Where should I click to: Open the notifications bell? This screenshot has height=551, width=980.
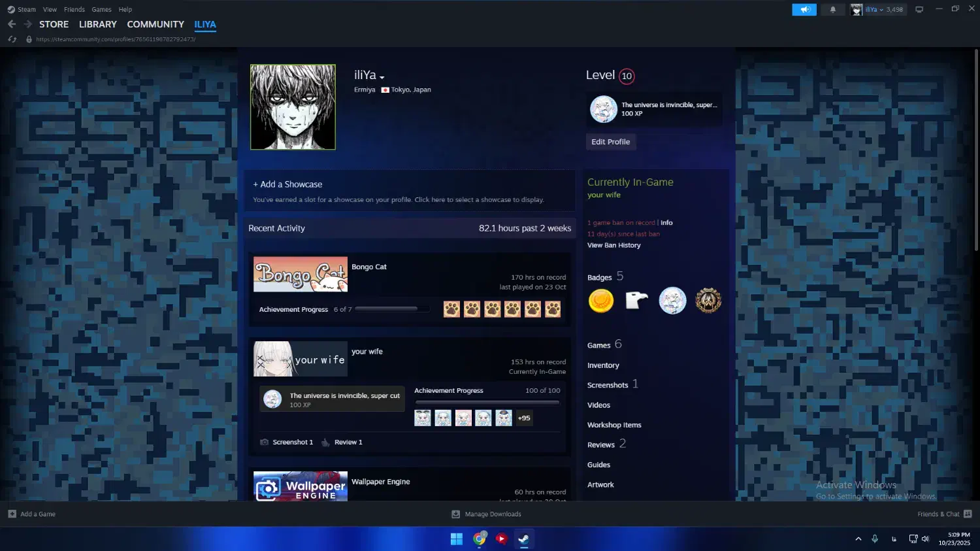pyautogui.click(x=832, y=10)
